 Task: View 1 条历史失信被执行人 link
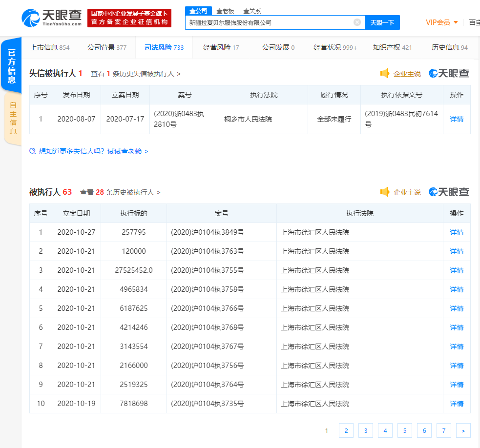click(x=136, y=74)
